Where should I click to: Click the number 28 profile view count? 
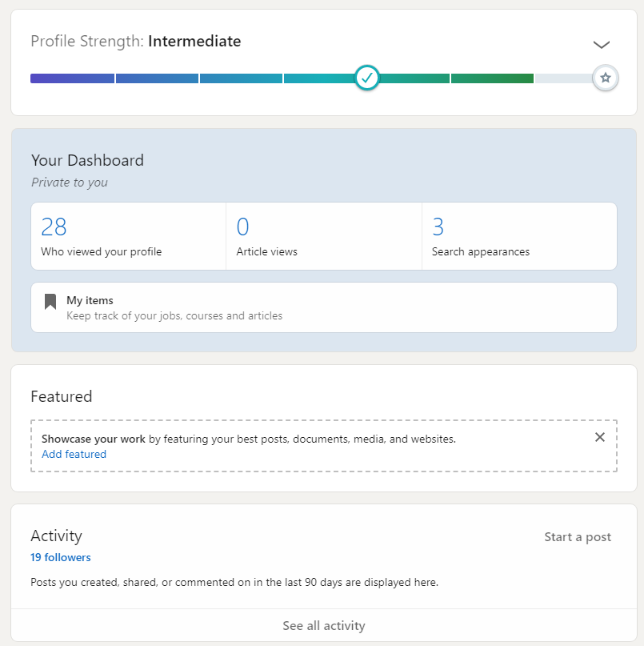[x=54, y=227]
